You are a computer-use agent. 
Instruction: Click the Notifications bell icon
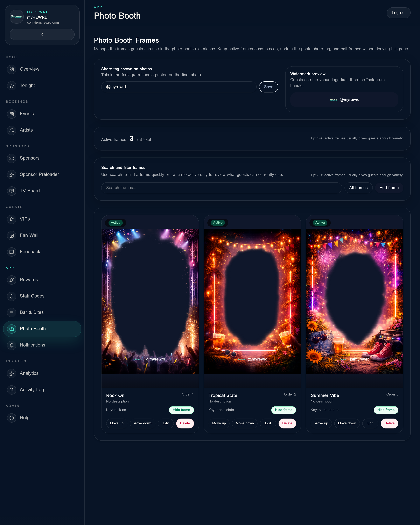[x=11, y=345]
